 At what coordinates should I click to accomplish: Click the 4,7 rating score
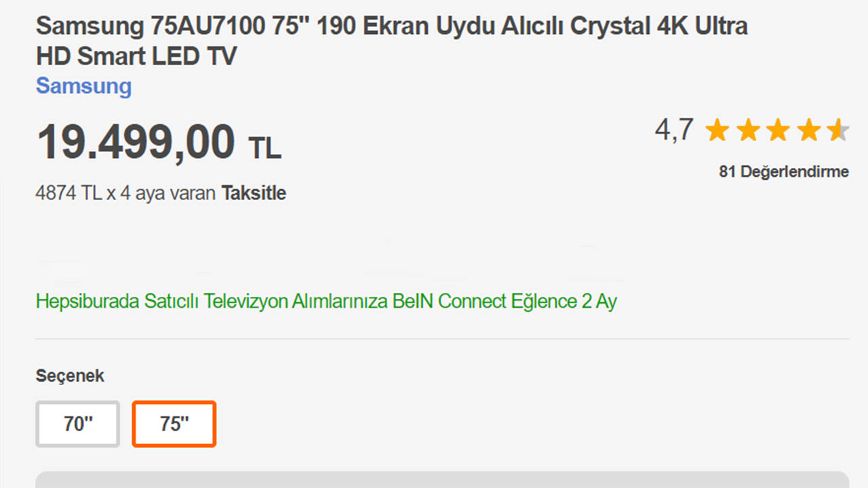pyautogui.click(x=674, y=129)
